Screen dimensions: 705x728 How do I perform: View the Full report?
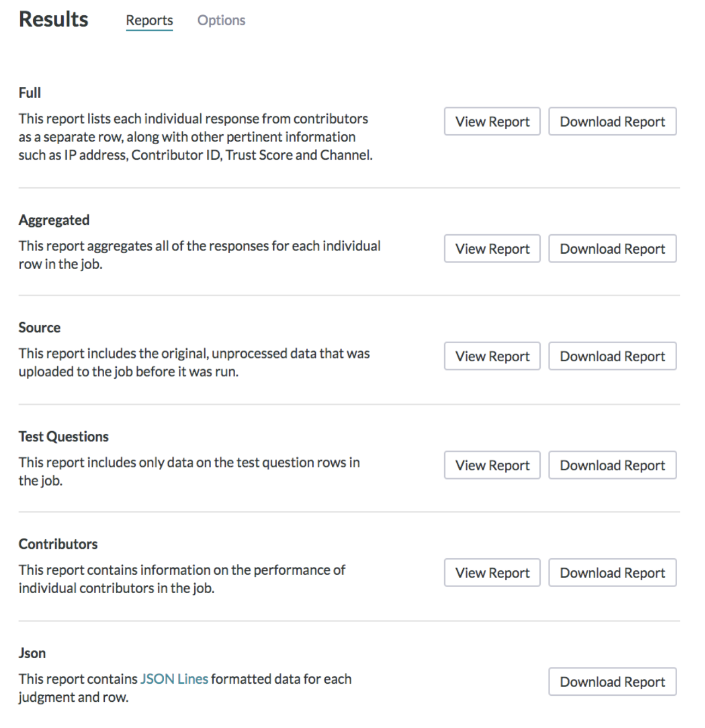tap(492, 121)
